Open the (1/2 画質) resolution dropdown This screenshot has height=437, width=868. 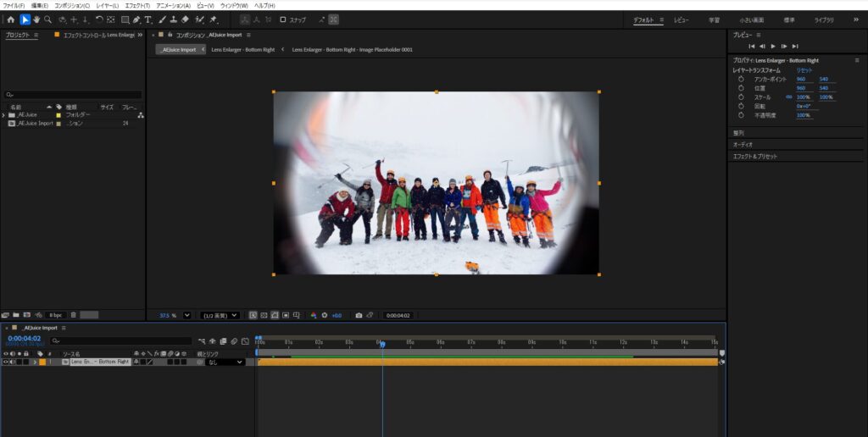click(220, 315)
